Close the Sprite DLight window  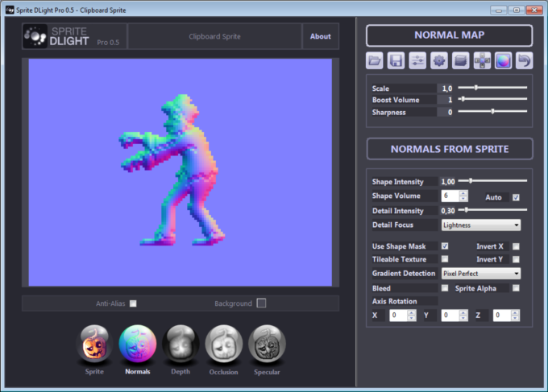pyautogui.click(x=534, y=10)
